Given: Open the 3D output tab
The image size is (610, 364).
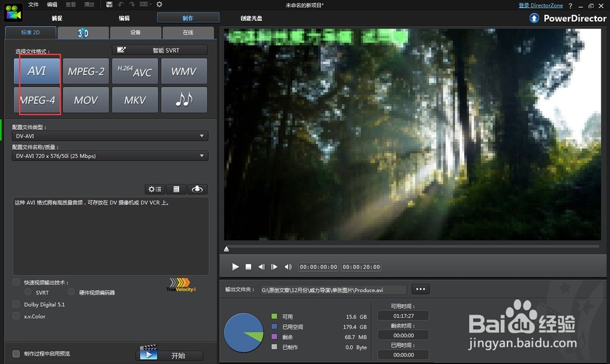Looking at the screenshot, I should coord(83,33).
